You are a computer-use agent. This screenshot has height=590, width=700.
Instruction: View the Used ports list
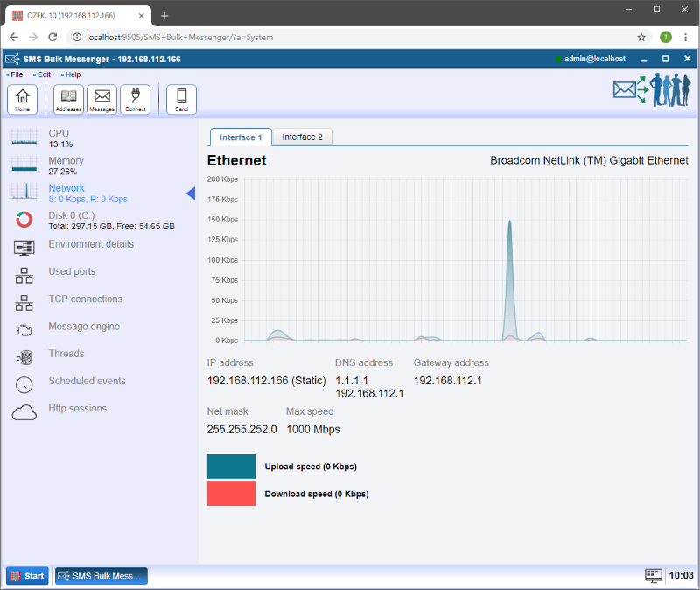pyautogui.click(x=72, y=271)
